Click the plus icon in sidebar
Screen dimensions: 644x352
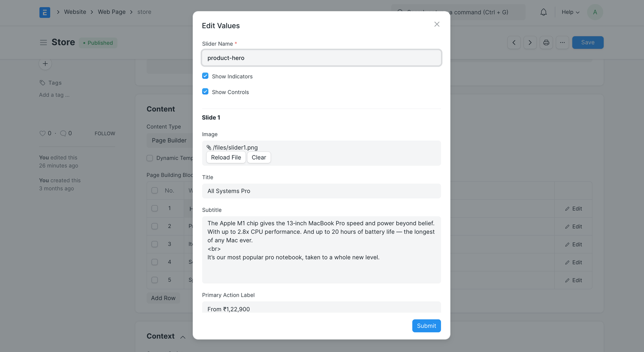[45, 64]
